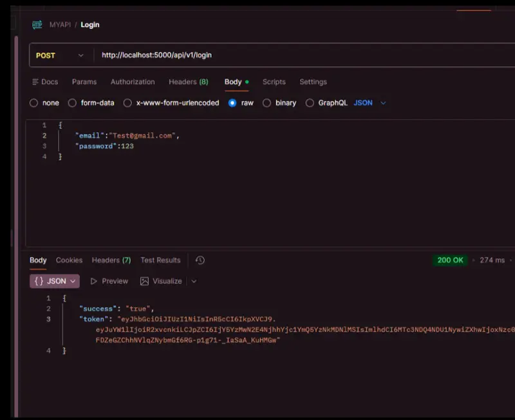This screenshot has width=515, height=420.
Task: Open the response Cookies tab
Action: point(70,260)
